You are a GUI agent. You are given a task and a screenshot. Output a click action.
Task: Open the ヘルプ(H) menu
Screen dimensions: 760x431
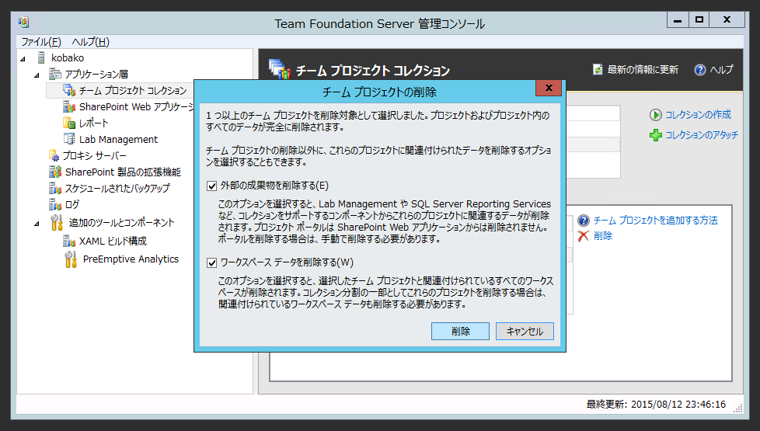click(91, 42)
